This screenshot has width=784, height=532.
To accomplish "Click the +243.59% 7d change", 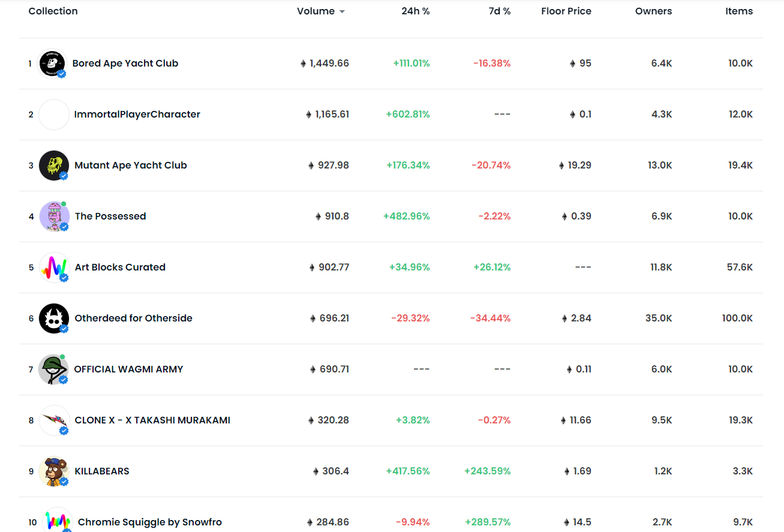I will [x=488, y=471].
